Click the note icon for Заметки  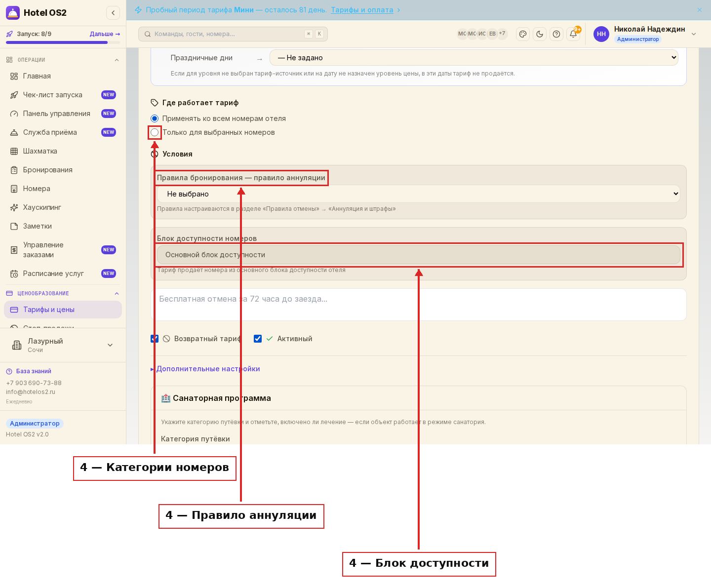click(x=14, y=226)
